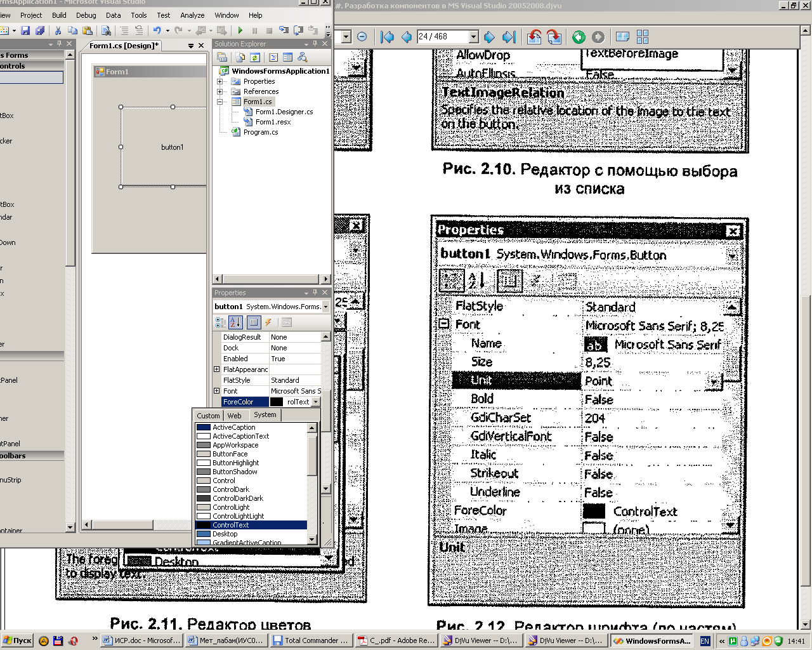
Task: Open the page number dropdown in DjVu Viewer
Action: click(x=473, y=37)
